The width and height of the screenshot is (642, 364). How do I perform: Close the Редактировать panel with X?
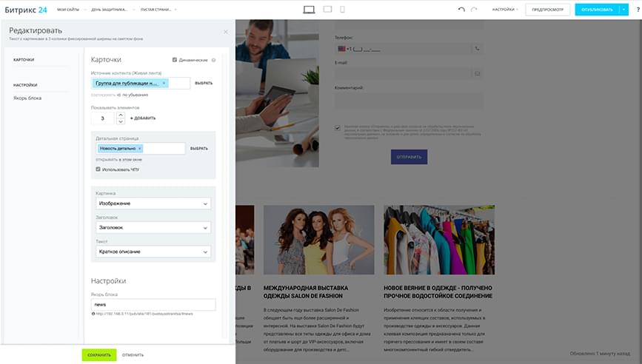coord(226,32)
